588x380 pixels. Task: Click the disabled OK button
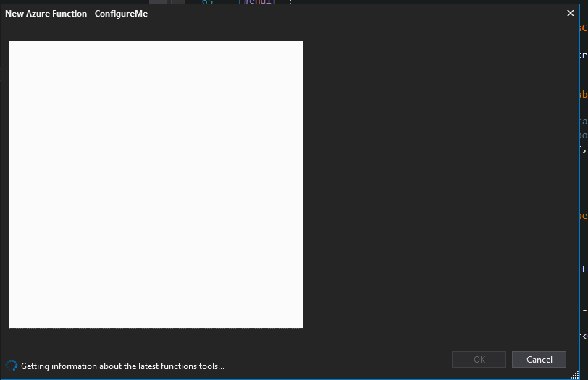479,360
